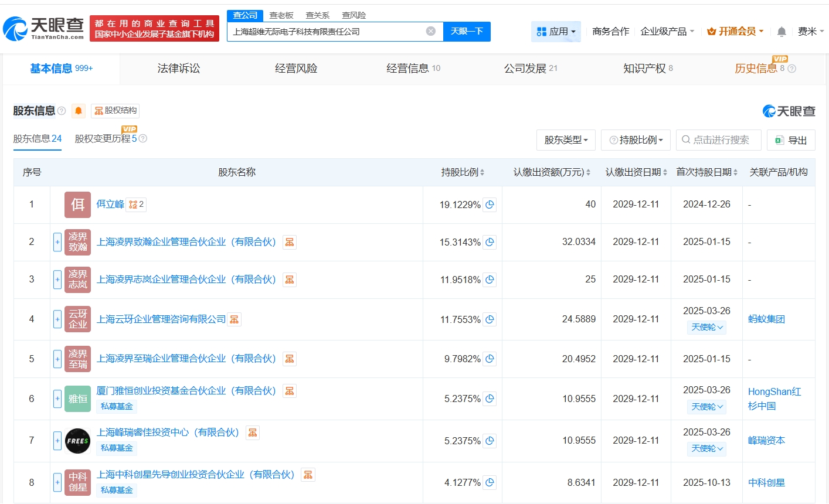The image size is (829, 504).
Task: Sort the table by 认缴出资额(万元) column header
Action: 552,172
